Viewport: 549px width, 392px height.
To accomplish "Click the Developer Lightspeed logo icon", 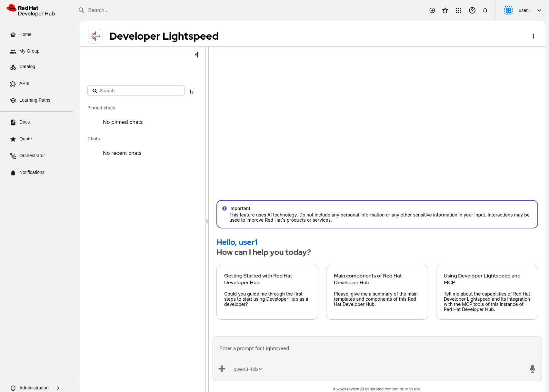I will pyautogui.click(x=95, y=36).
